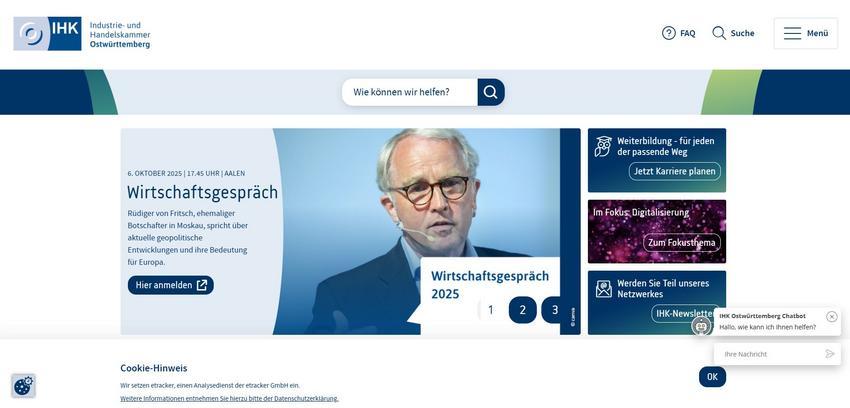Click the 'Hier anmelden' button
The image size is (850, 408).
tap(171, 285)
